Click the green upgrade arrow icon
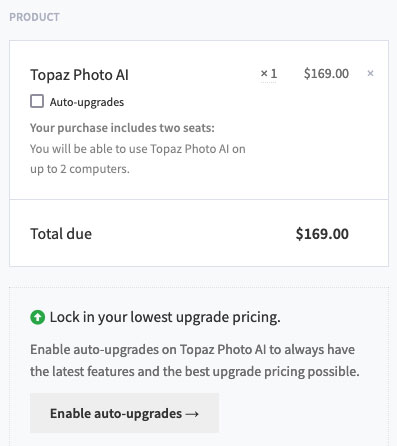The image size is (397, 446). [x=37, y=317]
